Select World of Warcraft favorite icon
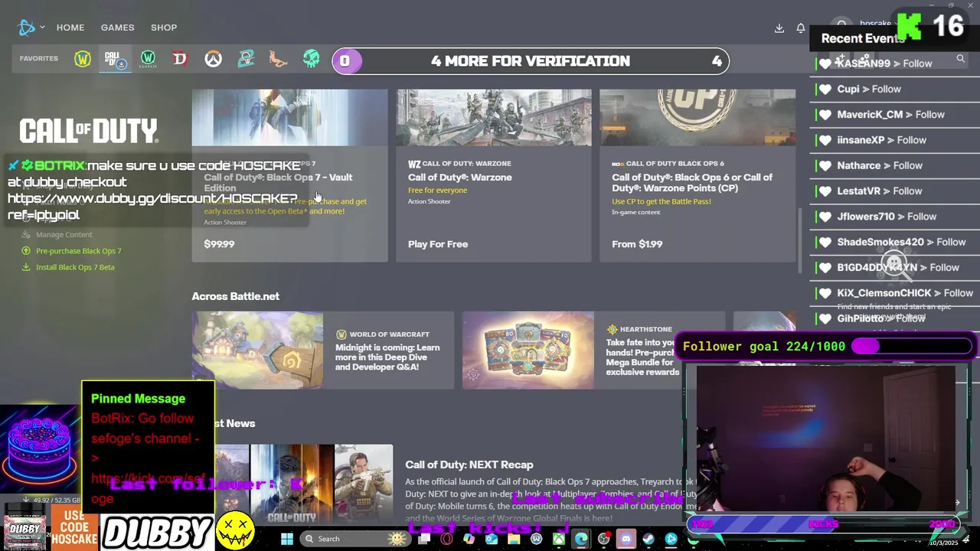 pyautogui.click(x=83, y=59)
